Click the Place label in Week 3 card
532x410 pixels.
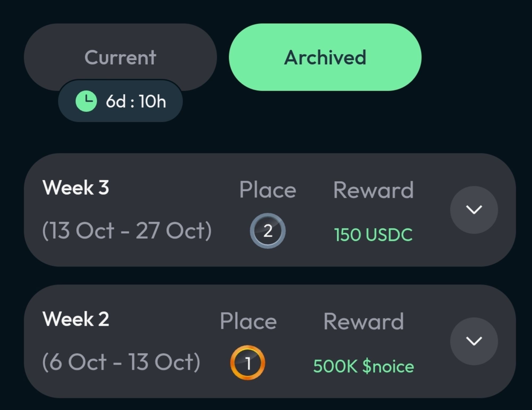(x=268, y=190)
